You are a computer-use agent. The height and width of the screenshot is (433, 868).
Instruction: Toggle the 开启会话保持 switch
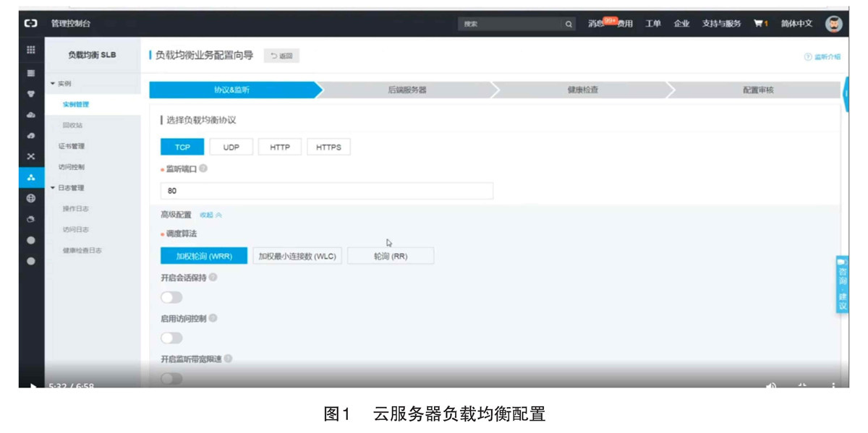pos(171,297)
